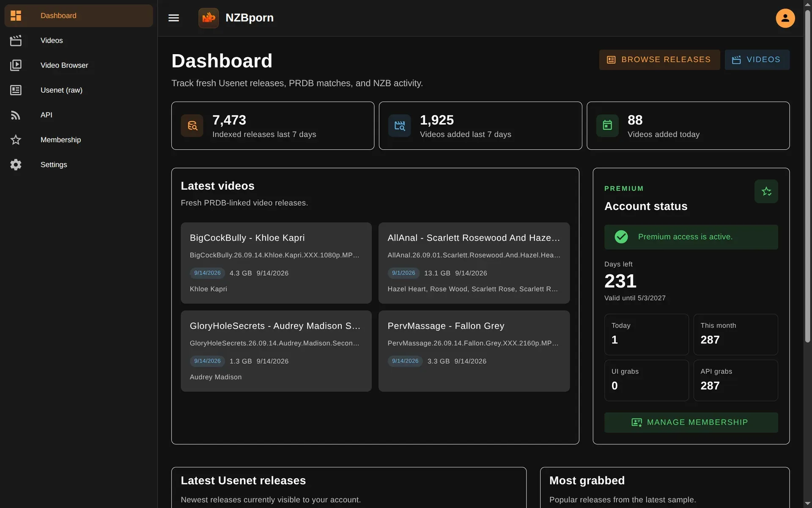Image resolution: width=812 pixels, height=508 pixels.
Task: Click the API grabs 287 tile
Action: pyautogui.click(x=735, y=381)
